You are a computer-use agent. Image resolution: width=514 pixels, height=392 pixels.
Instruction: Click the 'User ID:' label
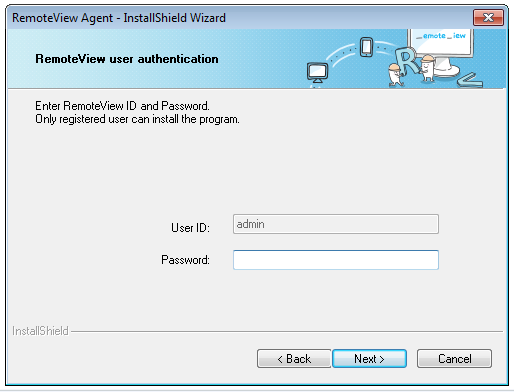pyautogui.click(x=190, y=228)
